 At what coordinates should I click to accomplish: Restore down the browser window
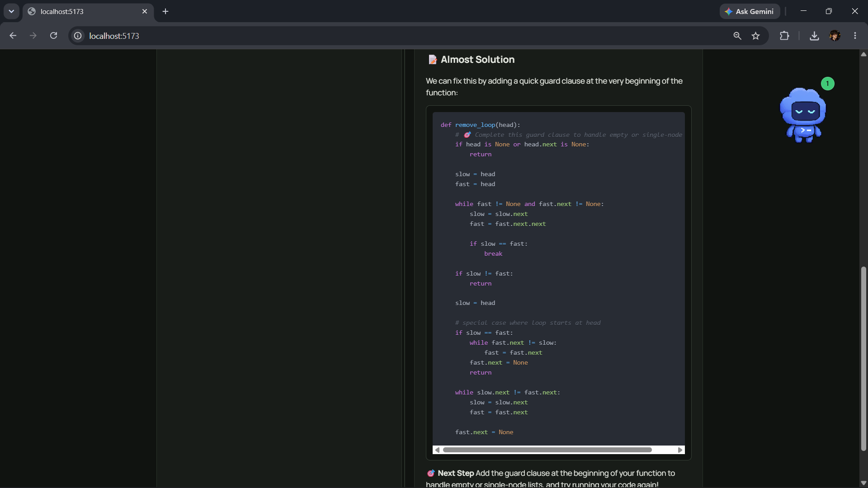829,11
